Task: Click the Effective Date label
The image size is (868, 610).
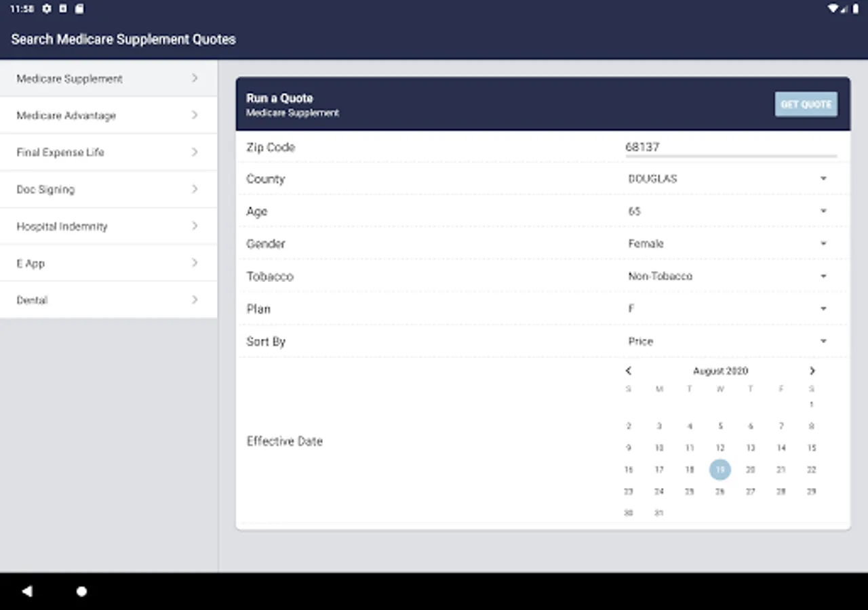Action: click(285, 441)
